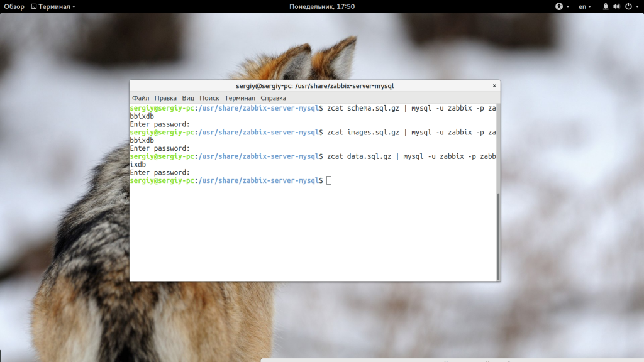Open the Терминал menu in menu bar
644x362 pixels.
(x=240, y=98)
